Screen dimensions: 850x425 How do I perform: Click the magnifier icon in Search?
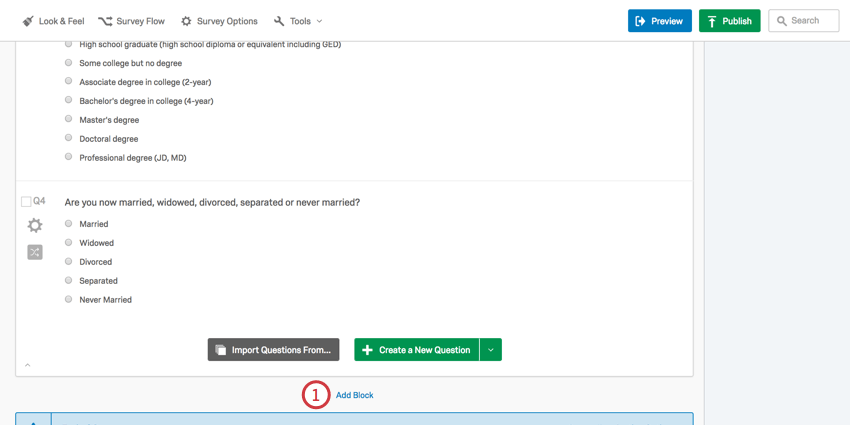[x=782, y=21]
